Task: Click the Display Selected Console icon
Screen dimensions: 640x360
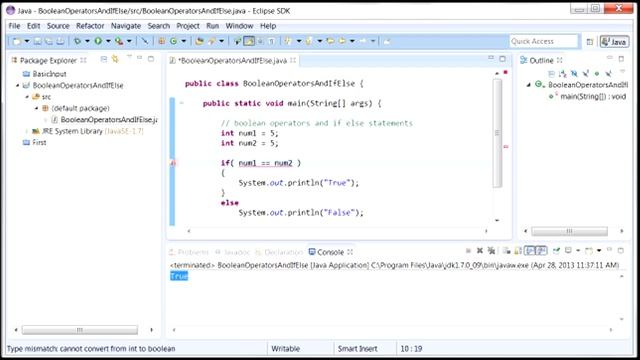Action: (x=568, y=250)
